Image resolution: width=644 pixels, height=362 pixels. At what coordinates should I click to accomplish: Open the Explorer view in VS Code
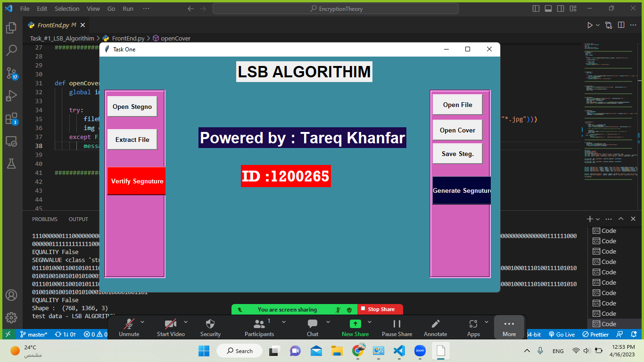click(x=11, y=28)
